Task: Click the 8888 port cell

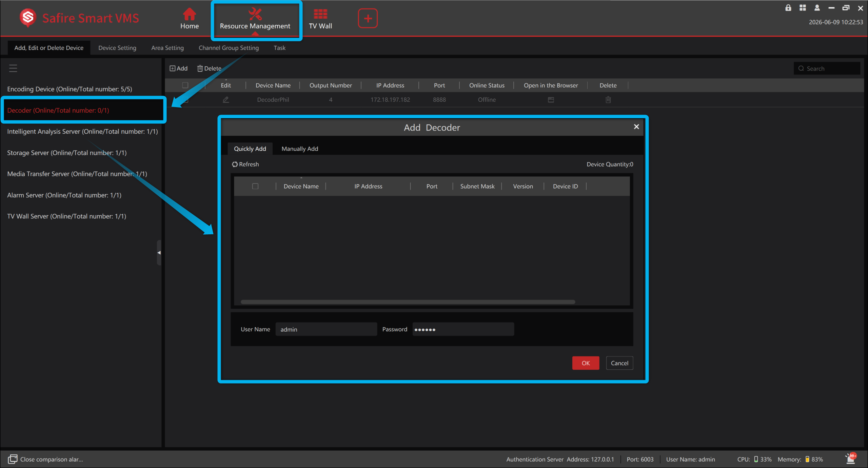Action: click(439, 100)
